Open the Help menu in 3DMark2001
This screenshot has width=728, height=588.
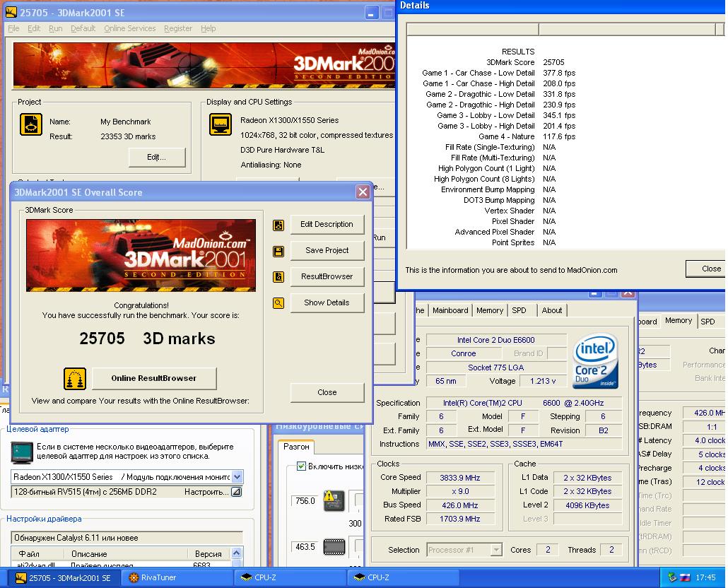click(x=208, y=28)
